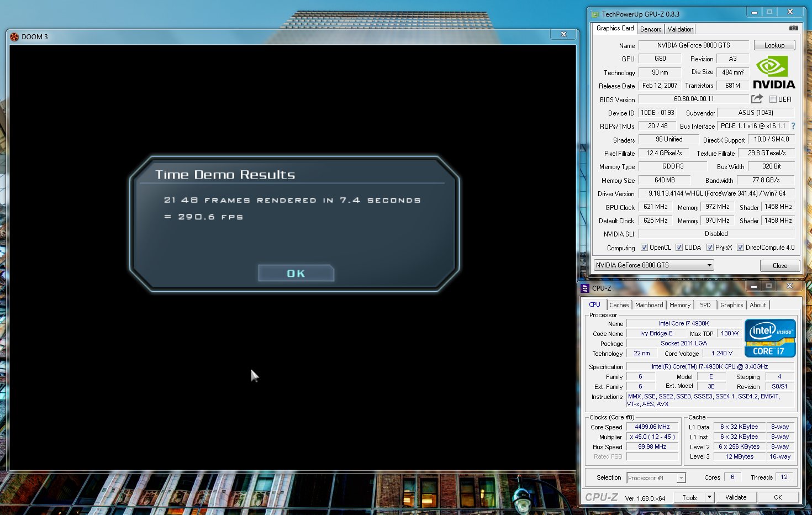
Task: Click the processor name Intel Core i7 4930K
Action: 684,323
